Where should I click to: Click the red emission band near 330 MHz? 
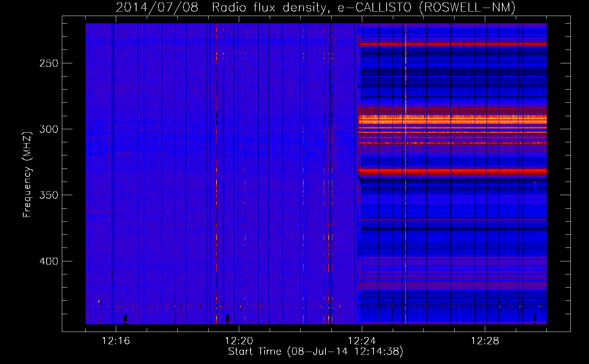point(452,171)
